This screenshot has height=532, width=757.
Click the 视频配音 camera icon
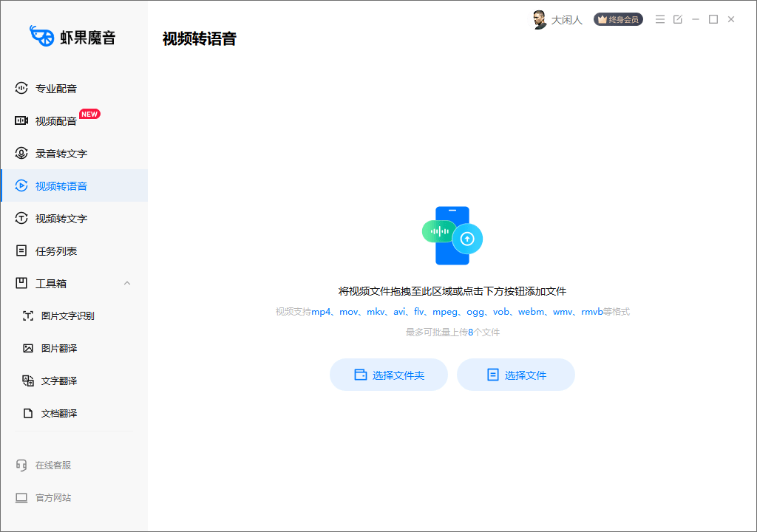point(21,120)
